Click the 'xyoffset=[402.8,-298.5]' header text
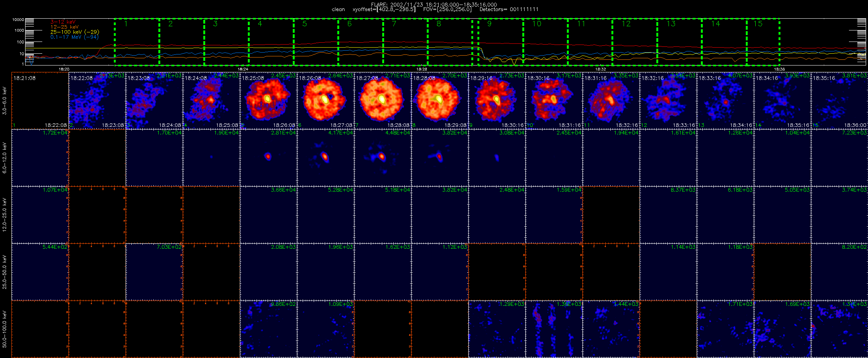868x358 pixels. click(x=384, y=10)
